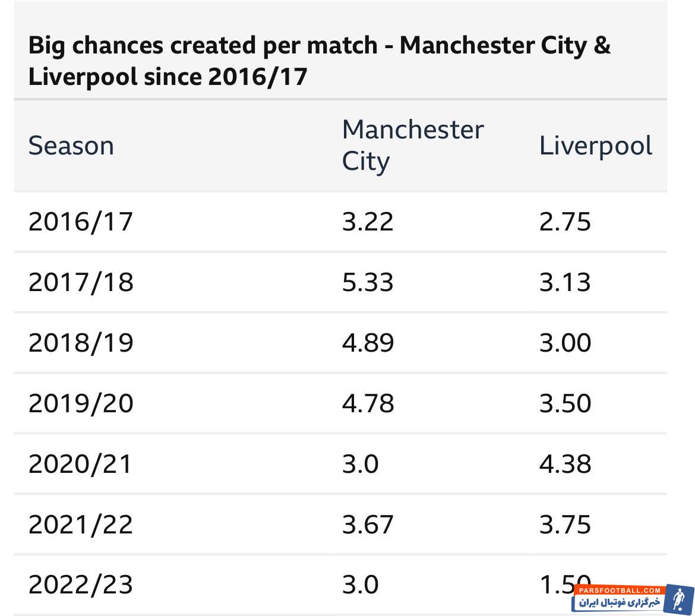The image size is (695, 616).
Task: Select the 2018/19 season row label
Action: pyautogui.click(x=80, y=343)
